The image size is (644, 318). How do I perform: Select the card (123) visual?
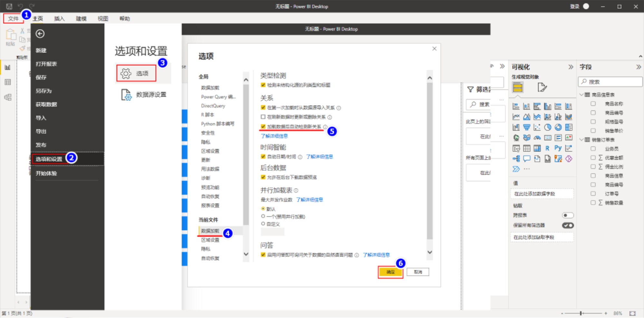coord(547,138)
